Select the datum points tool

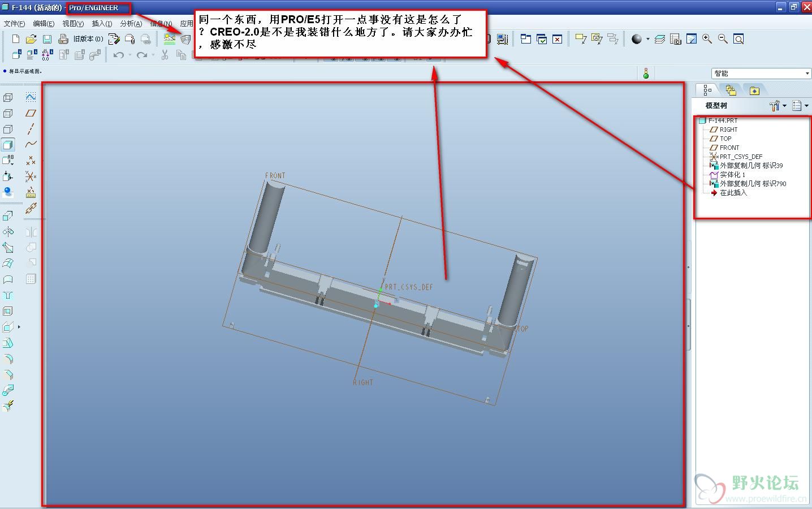pos(31,161)
